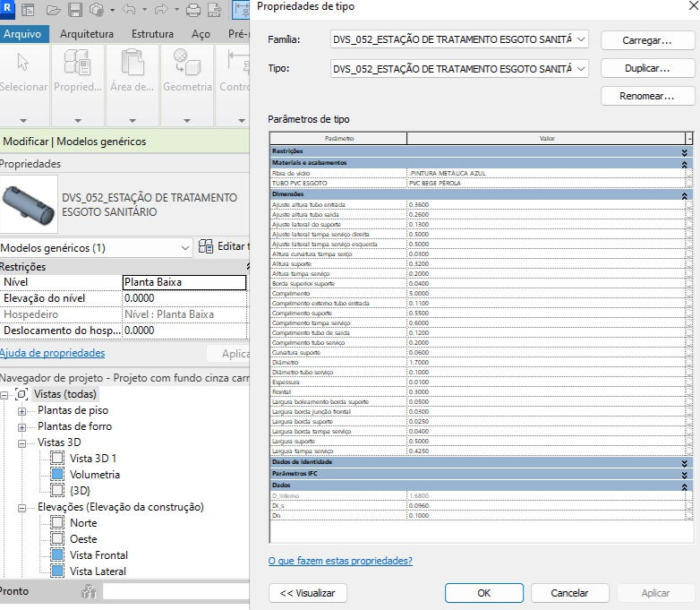Click the Redo arrow icon
Image resolution: width=700 pixels, height=610 pixels.
tap(161, 9)
